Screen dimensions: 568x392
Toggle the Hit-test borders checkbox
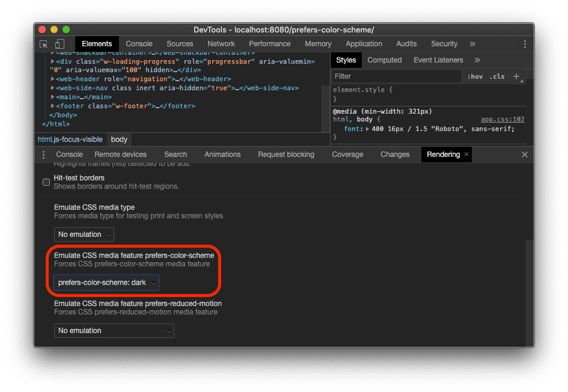click(x=46, y=182)
